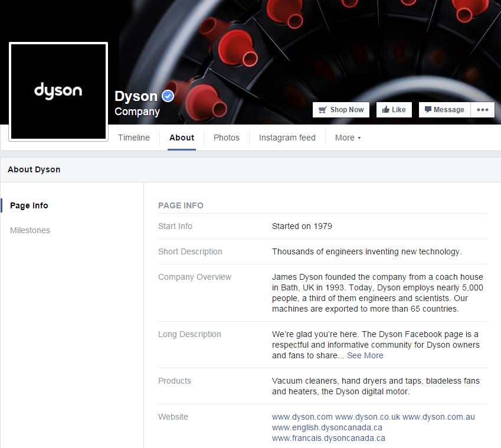The image size is (501, 448).
Task: Click the Company category under Dyson name
Action: click(x=137, y=112)
